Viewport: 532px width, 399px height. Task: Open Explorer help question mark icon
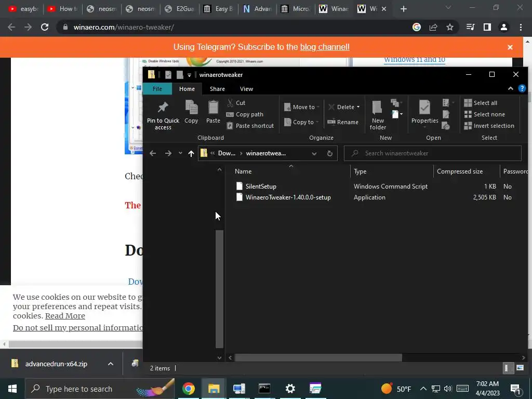point(522,88)
